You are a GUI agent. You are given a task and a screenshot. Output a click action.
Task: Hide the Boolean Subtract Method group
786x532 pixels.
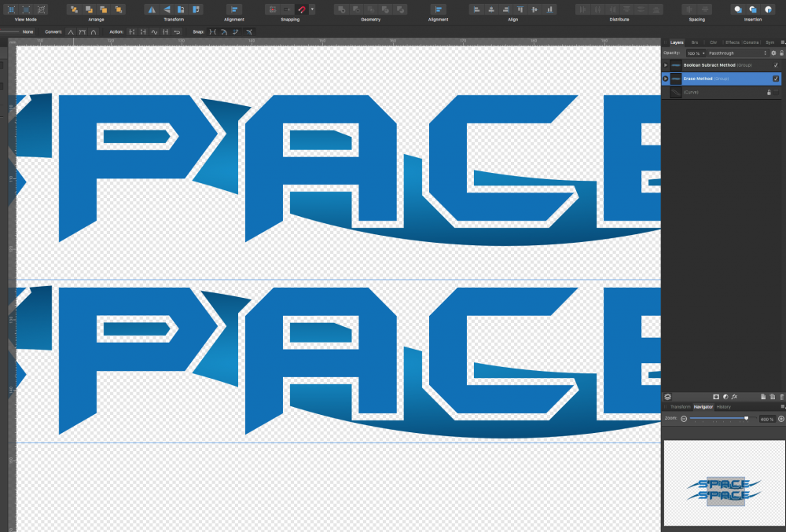[776, 65]
